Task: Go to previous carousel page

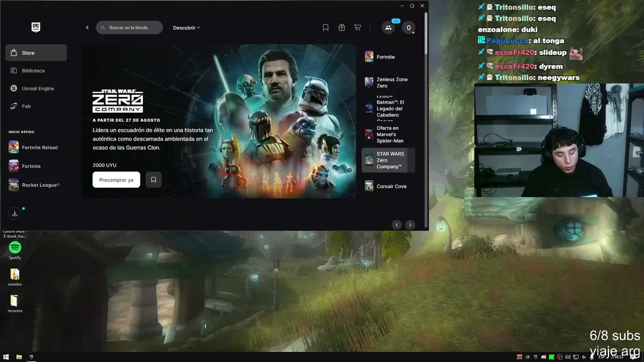Action: (x=397, y=225)
